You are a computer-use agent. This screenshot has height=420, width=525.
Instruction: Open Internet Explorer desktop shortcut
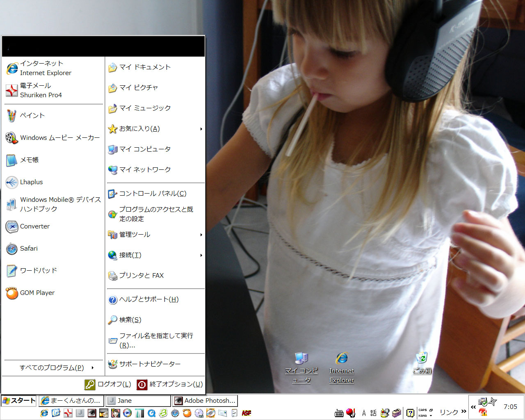tap(342, 368)
